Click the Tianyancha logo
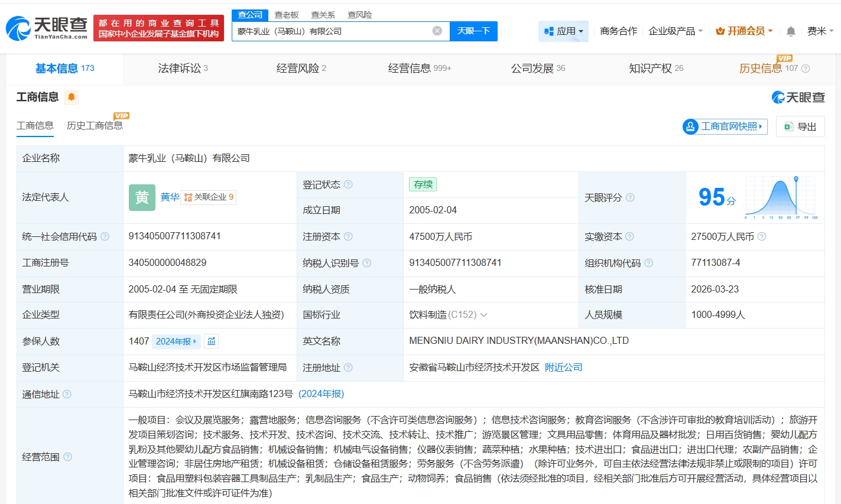 [x=46, y=28]
